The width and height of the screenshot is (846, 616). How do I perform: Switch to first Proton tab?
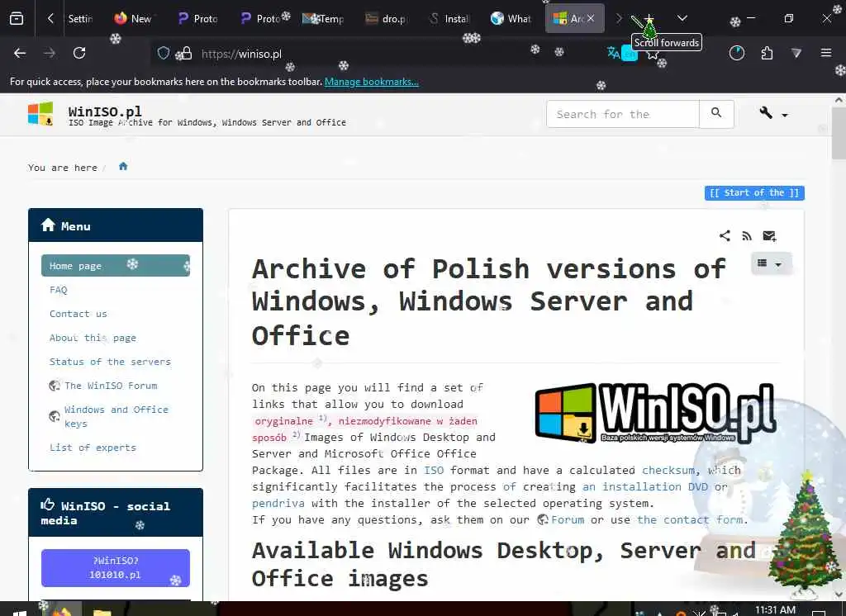point(197,18)
